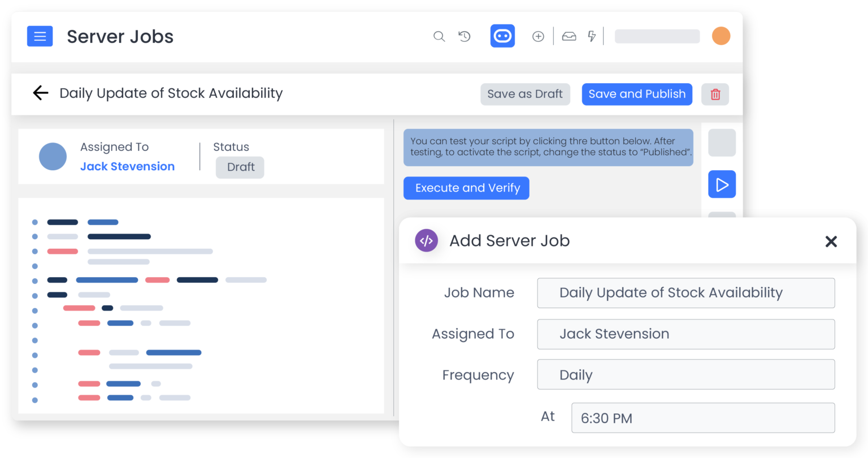Open the hamburger navigation menu
The width and height of the screenshot is (868, 458).
coord(40,36)
